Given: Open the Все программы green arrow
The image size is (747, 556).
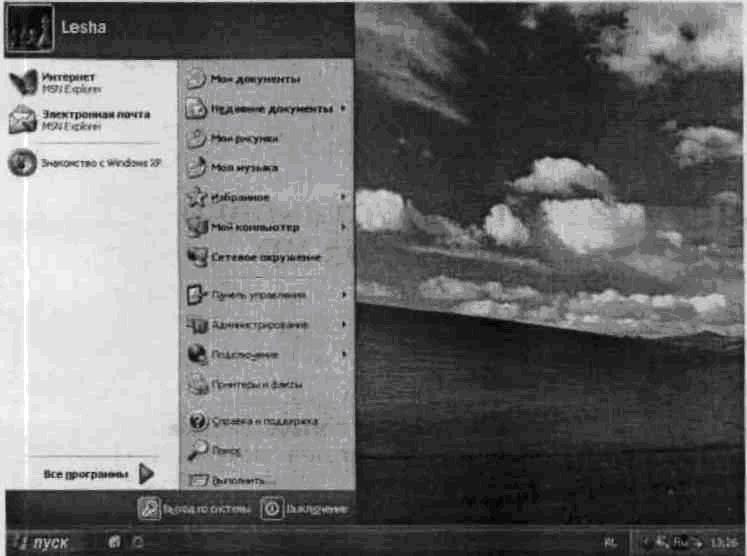Looking at the screenshot, I should 146,474.
